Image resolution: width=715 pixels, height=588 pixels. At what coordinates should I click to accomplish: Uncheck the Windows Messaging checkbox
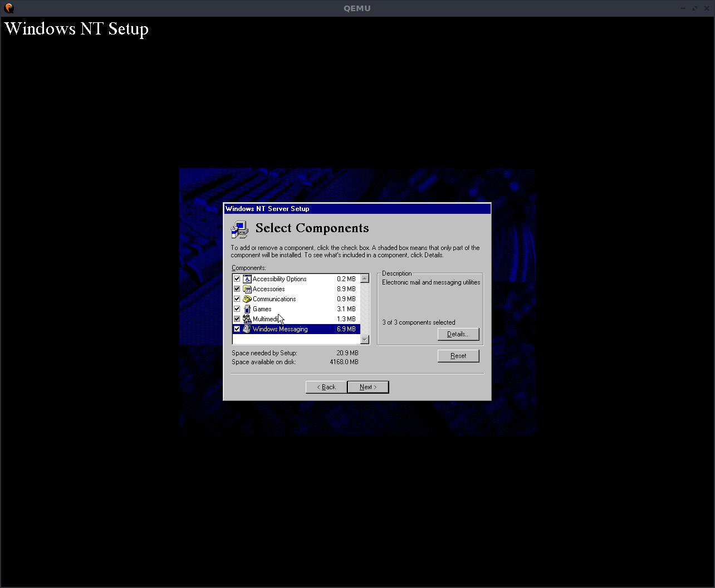[x=237, y=329]
